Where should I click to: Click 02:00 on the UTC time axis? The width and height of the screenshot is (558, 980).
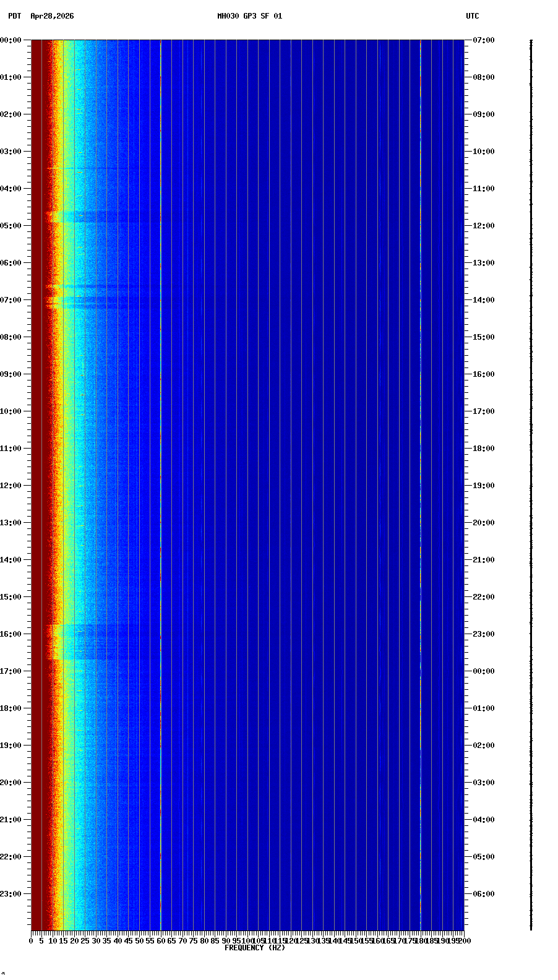tap(484, 746)
